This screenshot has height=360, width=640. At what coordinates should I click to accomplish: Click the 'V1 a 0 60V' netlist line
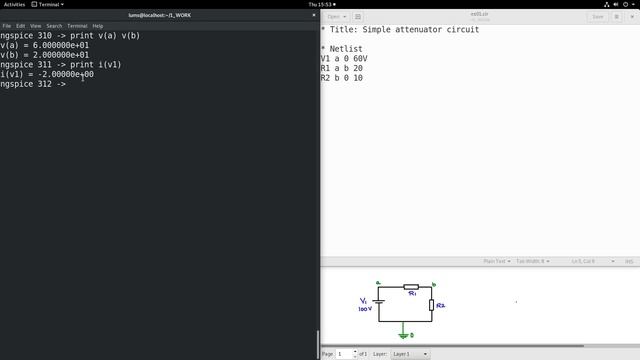344,58
